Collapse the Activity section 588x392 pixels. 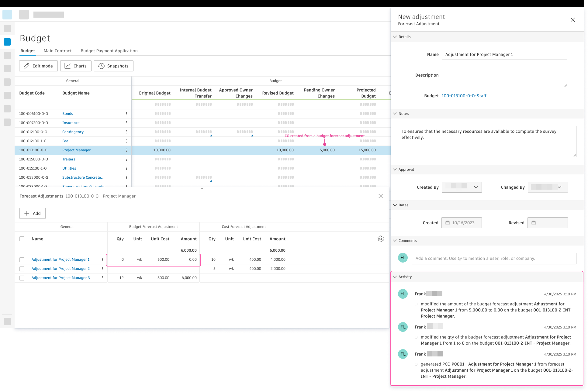pos(395,277)
